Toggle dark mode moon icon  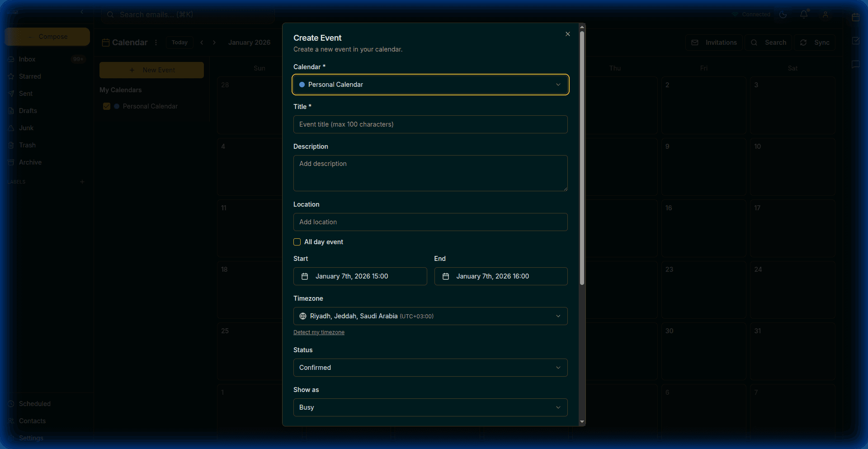click(x=783, y=14)
